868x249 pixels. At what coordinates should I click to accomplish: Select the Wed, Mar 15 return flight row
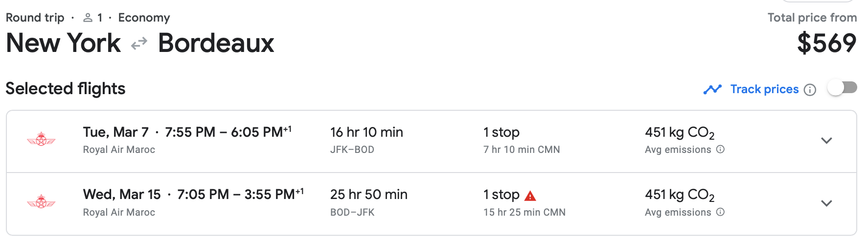[432, 204]
